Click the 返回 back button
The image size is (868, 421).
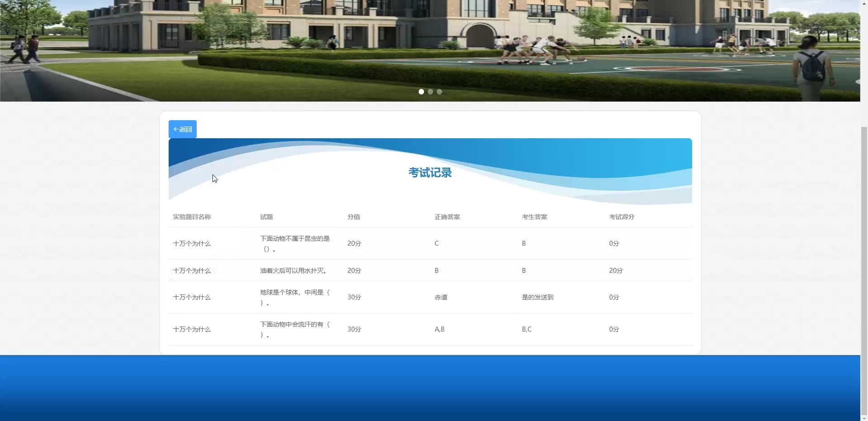[x=183, y=129]
